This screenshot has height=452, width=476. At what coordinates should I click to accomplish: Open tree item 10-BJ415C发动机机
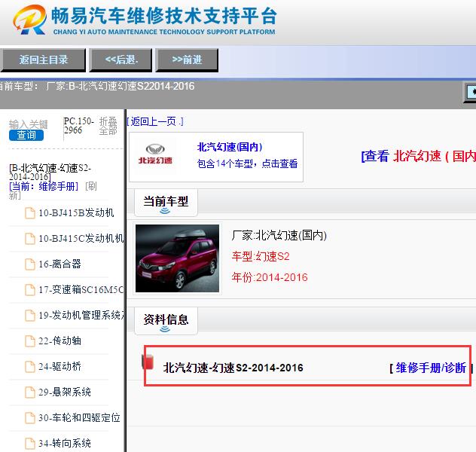click(x=81, y=239)
